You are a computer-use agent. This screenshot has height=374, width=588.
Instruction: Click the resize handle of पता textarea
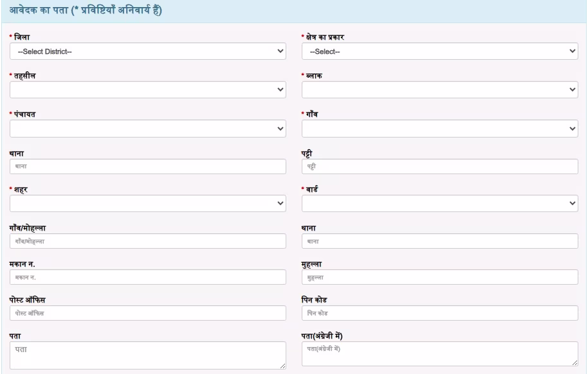283,366
